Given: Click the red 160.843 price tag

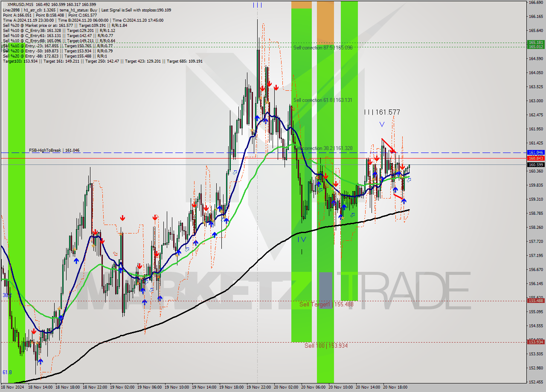Looking at the screenshot, I should click(x=536, y=158).
